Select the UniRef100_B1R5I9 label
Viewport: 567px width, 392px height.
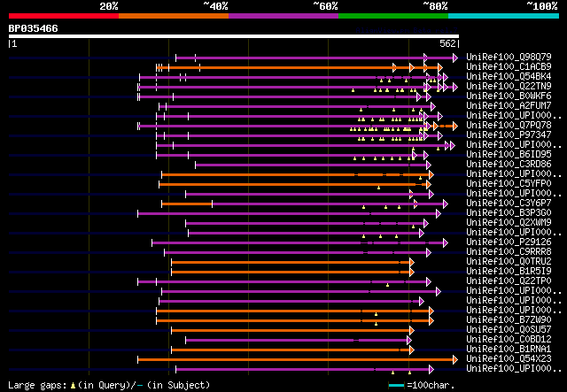tap(509, 272)
